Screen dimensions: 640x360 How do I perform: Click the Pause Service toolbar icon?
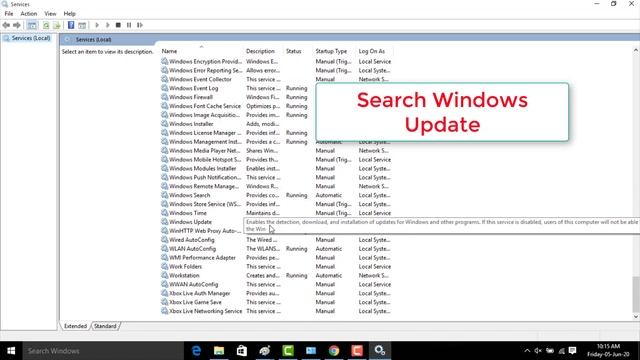129,25
